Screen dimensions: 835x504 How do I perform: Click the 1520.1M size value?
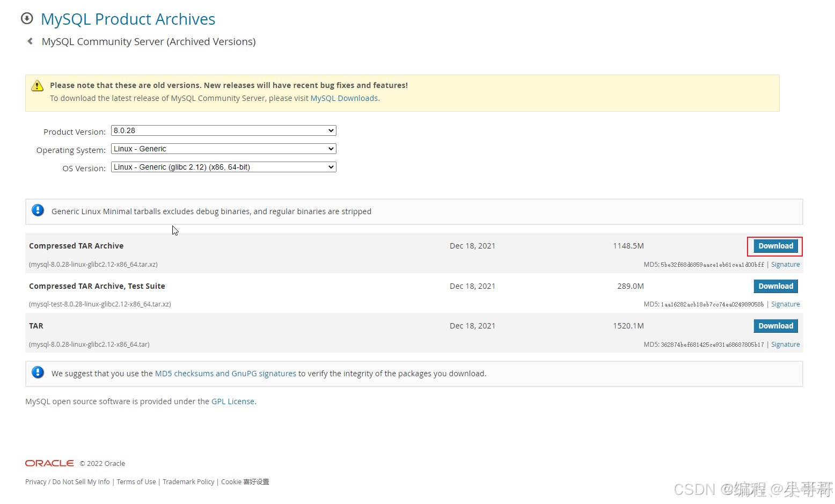click(628, 326)
